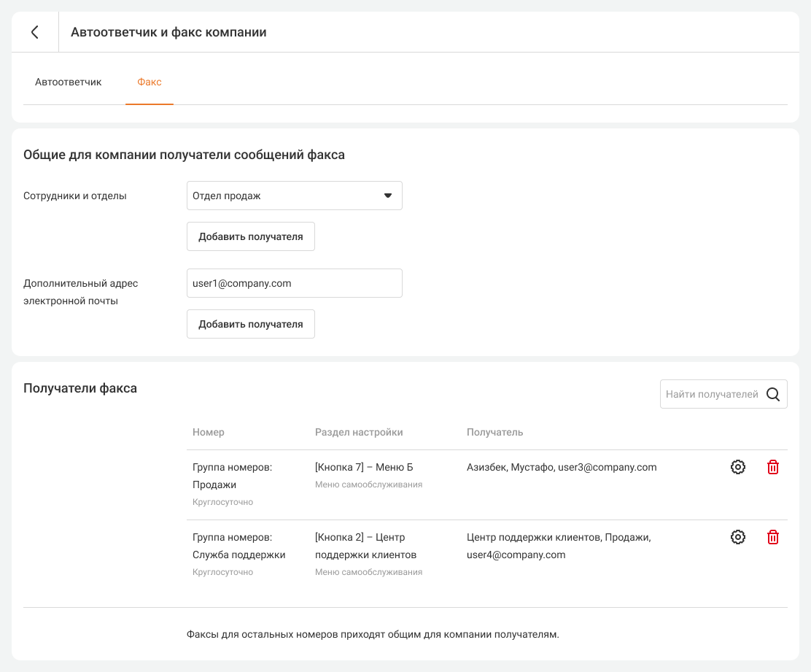Click the recipients Азизбек, Мустафо, user3@company.com
The image size is (811, 672).
point(562,467)
